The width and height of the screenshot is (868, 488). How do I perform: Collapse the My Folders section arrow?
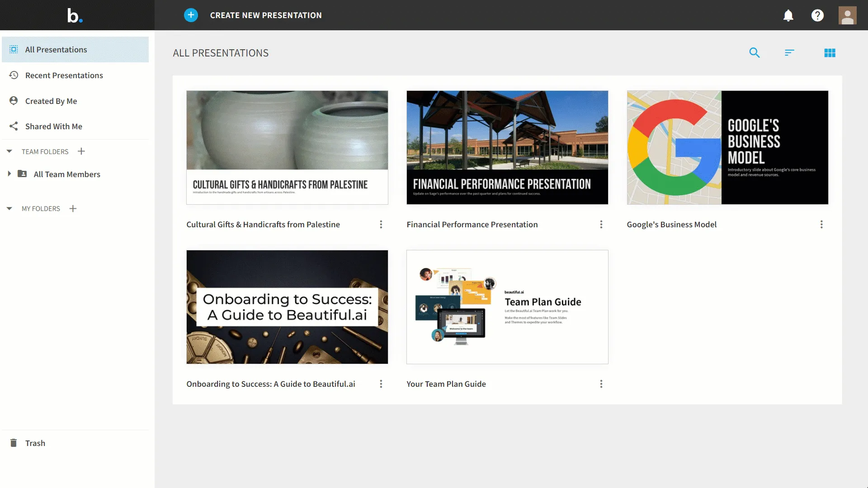click(x=9, y=208)
